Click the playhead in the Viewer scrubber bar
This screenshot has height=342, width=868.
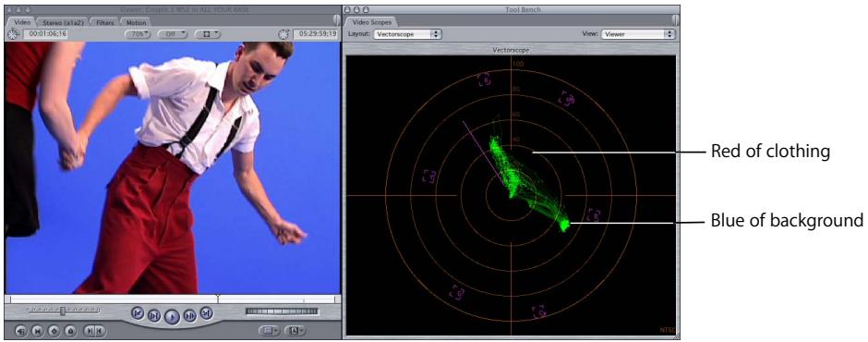218,299
